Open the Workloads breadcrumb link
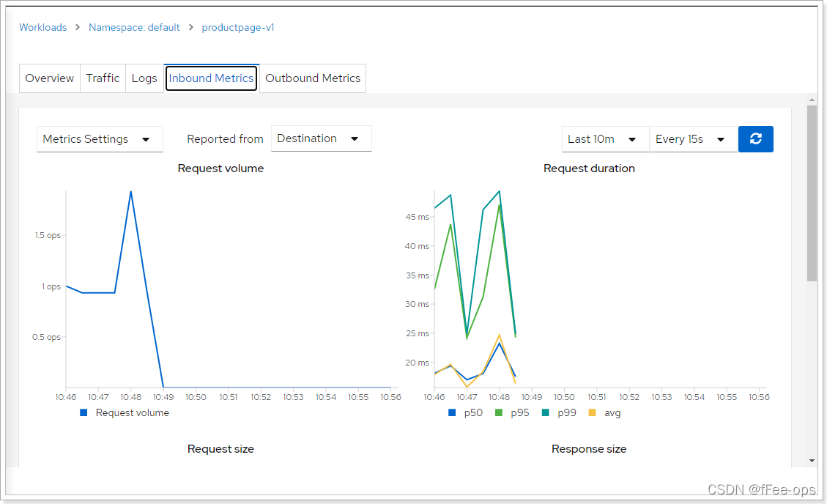The width and height of the screenshot is (827, 504). coord(43,27)
